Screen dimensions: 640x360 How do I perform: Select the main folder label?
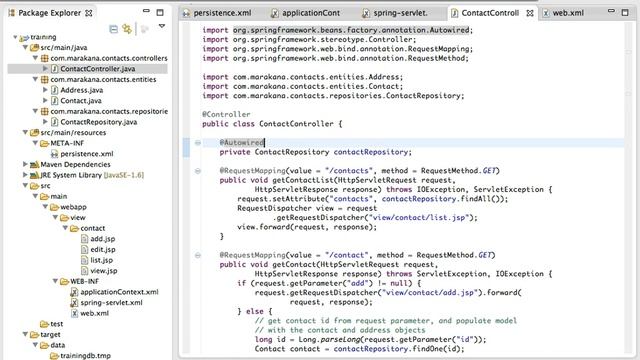click(x=59, y=196)
